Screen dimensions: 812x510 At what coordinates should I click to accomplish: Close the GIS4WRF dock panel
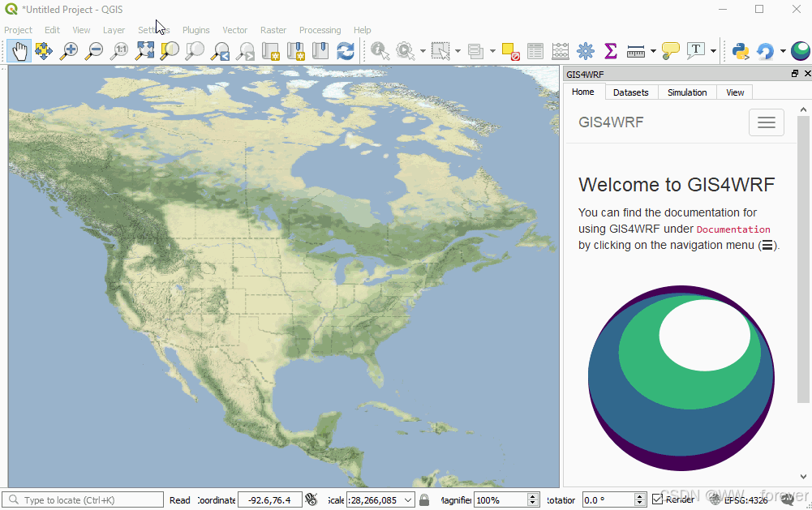pos(807,74)
